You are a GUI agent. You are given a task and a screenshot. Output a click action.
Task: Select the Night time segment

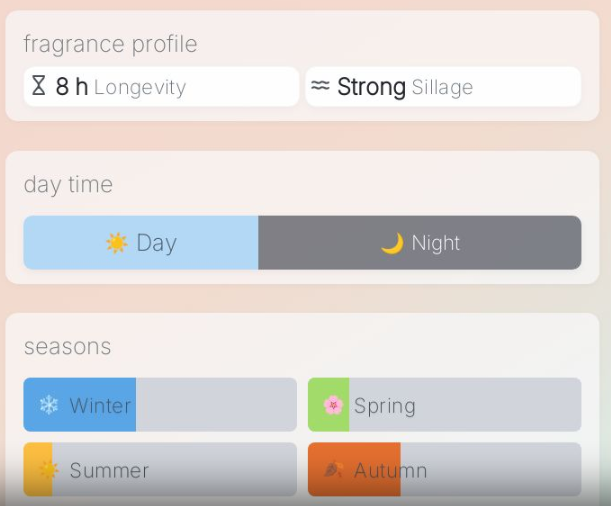[x=420, y=243]
